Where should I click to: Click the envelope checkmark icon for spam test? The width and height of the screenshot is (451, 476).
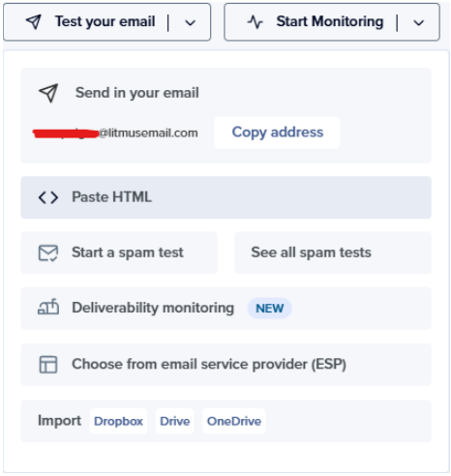tap(48, 253)
